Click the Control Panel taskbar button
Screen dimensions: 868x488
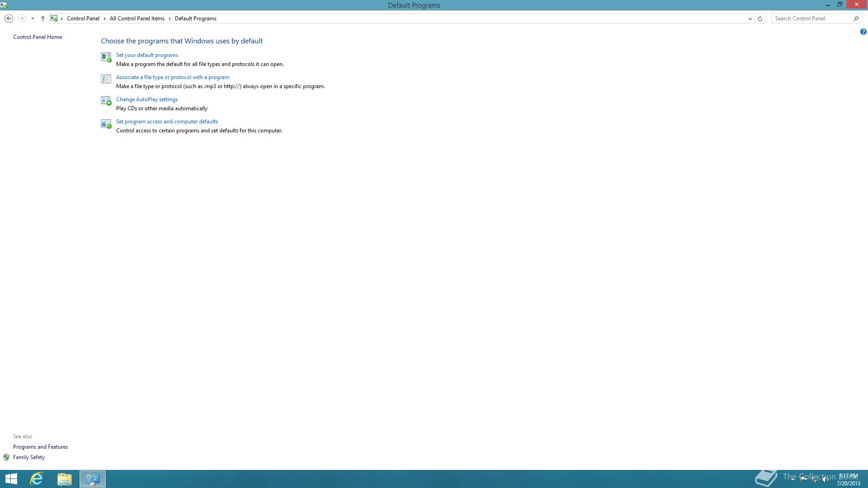[x=93, y=479]
